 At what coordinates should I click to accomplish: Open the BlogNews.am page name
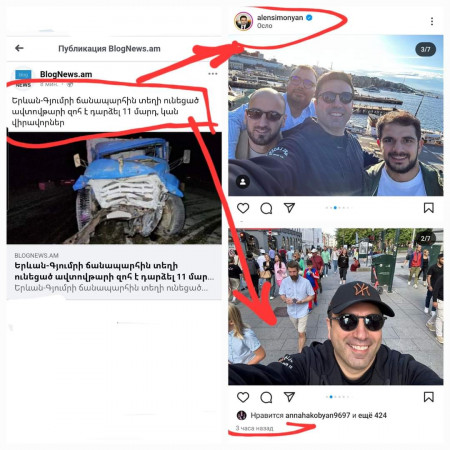66,74
